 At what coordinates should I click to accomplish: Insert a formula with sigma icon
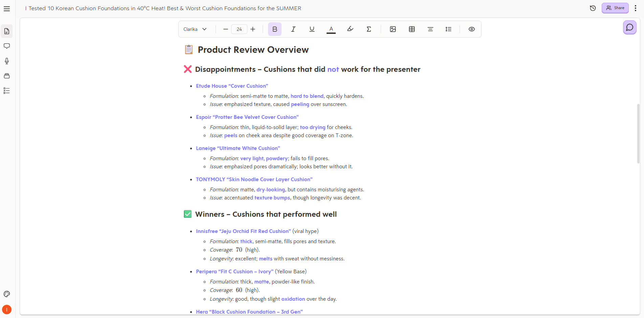pyautogui.click(x=369, y=29)
